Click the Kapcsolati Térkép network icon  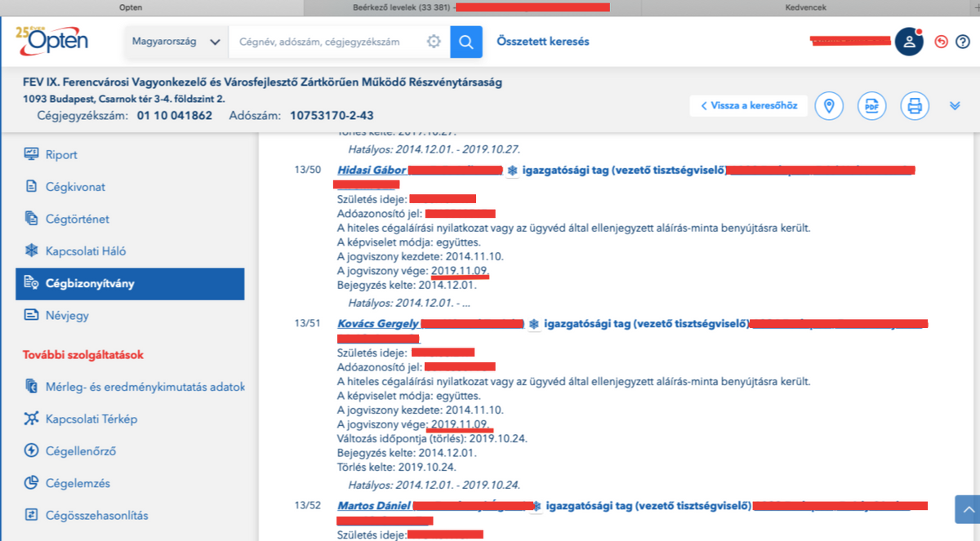tap(32, 419)
